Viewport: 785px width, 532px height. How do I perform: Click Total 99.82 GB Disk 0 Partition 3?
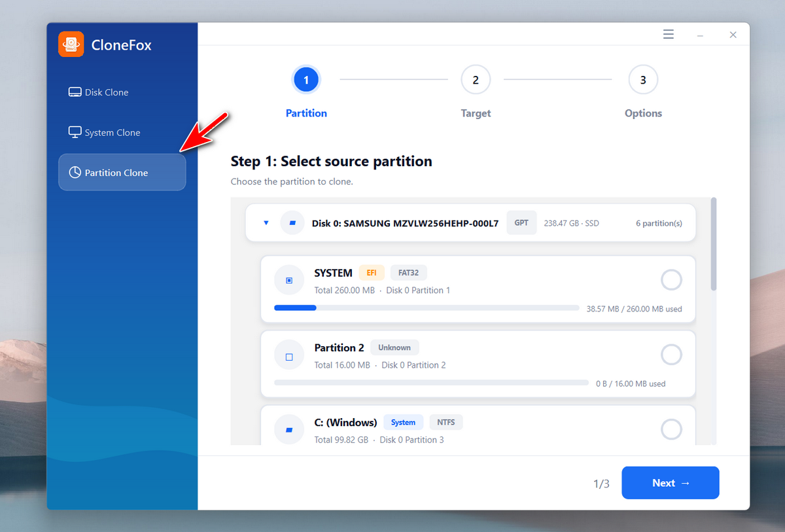379,440
